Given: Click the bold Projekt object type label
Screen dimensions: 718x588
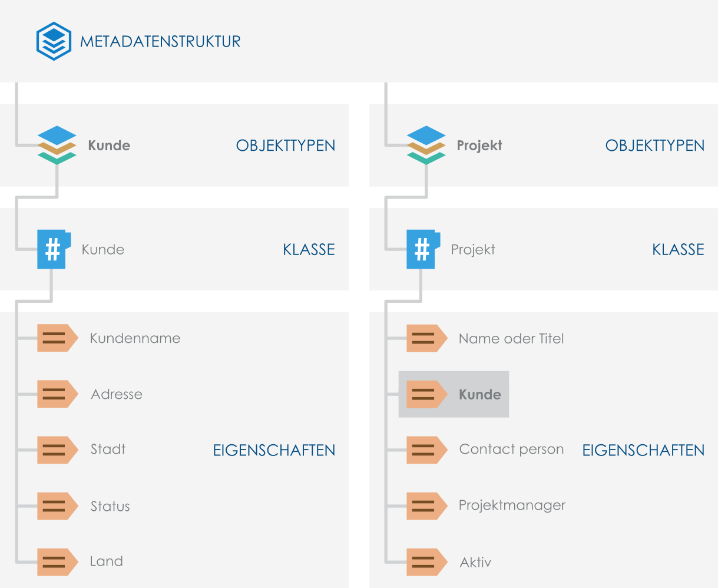Looking at the screenshot, I should tap(479, 146).
